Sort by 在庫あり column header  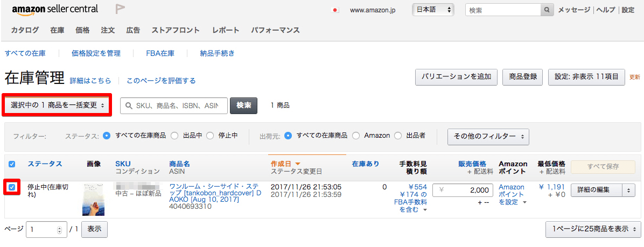pyautogui.click(x=366, y=164)
